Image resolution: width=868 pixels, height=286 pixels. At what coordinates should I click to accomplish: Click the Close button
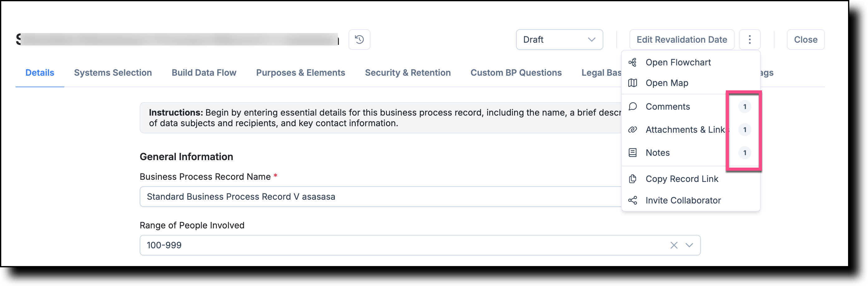pos(805,40)
